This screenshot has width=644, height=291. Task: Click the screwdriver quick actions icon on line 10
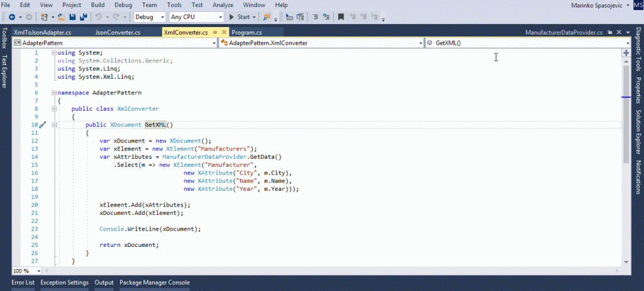pos(43,125)
